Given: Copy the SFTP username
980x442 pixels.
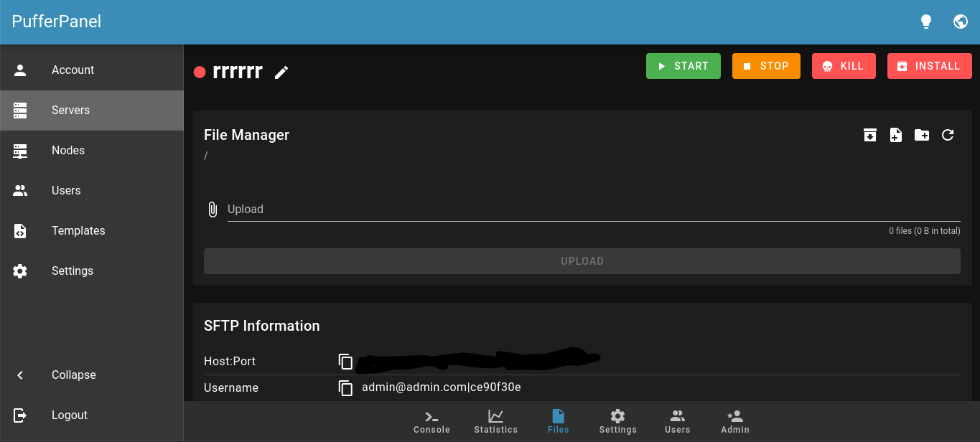Looking at the screenshot, I should [346, 387].
